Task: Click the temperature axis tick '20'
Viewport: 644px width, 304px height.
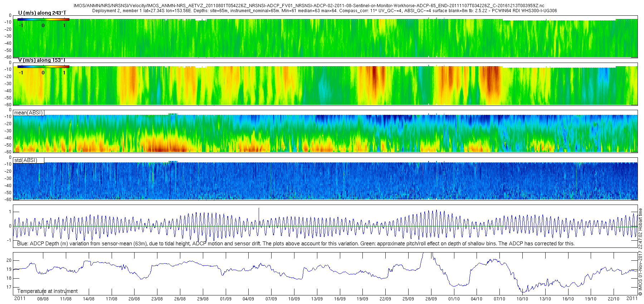Action: pos(9,260)
